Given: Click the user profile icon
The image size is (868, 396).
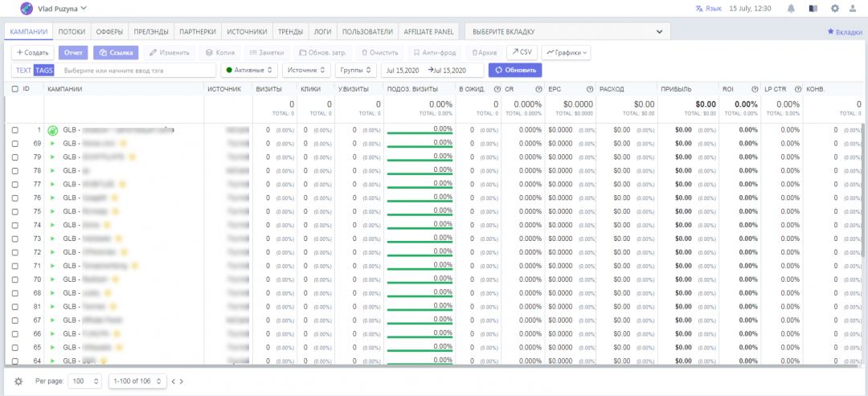Looking at the screenshot, I should coord(853,9).
